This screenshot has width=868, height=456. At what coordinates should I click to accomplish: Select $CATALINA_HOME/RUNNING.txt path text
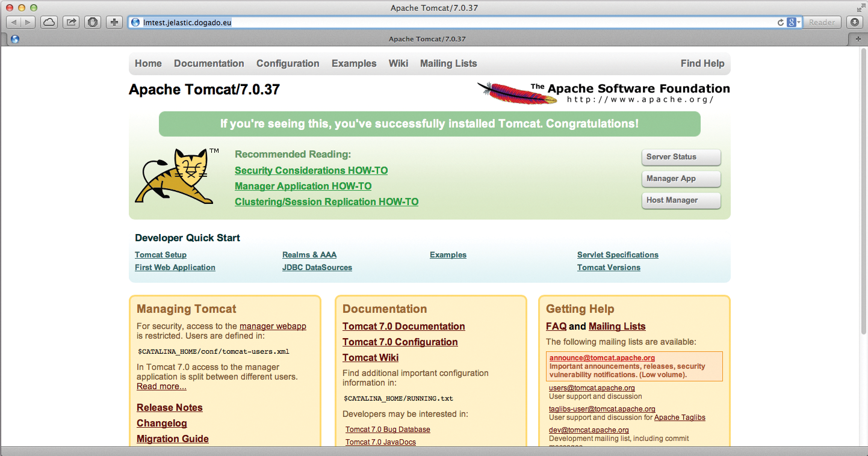coord(398,398)
